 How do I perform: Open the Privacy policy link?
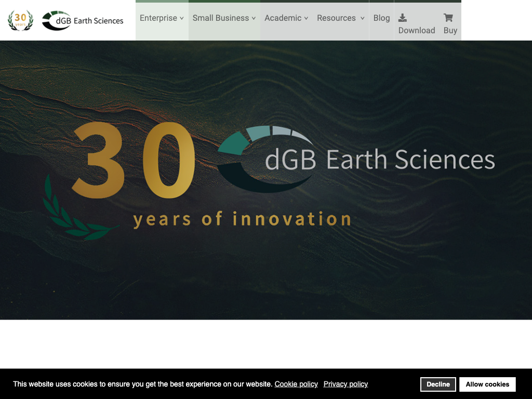coord(345,384)
